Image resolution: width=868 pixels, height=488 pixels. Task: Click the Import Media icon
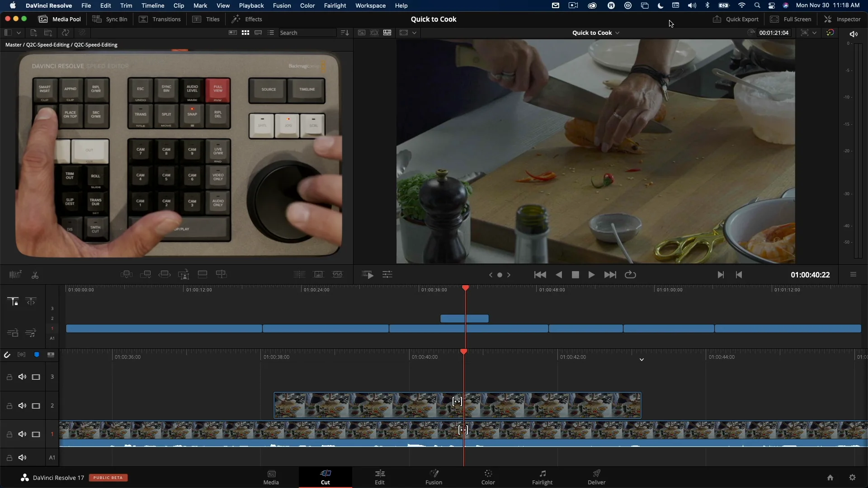(33, 33)
